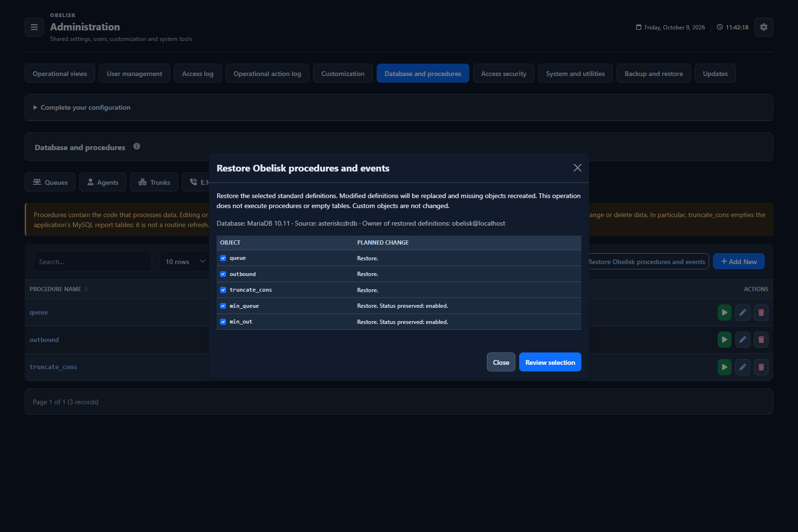Open the User management tab
The height and width of the screenshot is (532, 798).
coord(134,74)
